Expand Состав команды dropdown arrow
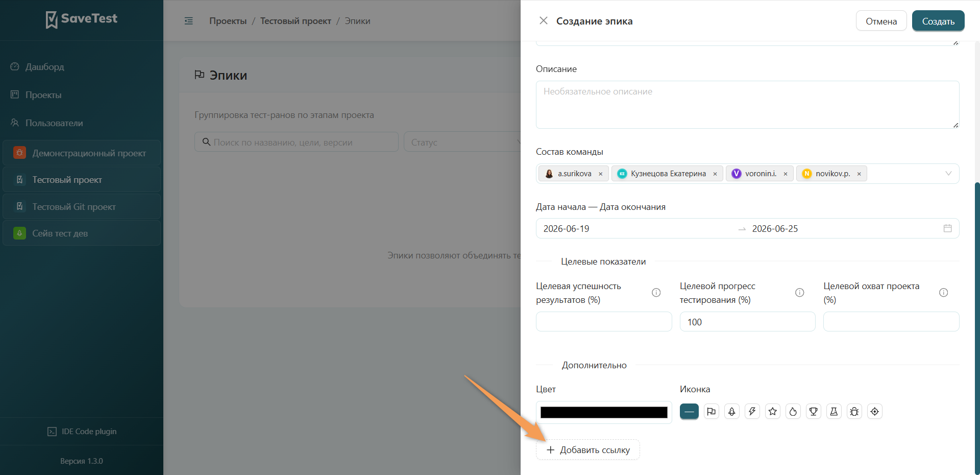 (948, 174)
